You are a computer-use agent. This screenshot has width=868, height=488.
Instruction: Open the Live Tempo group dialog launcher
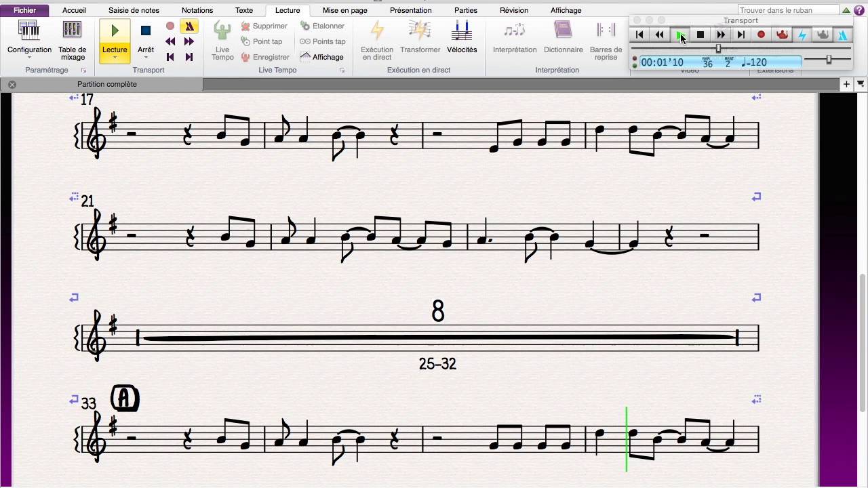(x=342, y=70)
